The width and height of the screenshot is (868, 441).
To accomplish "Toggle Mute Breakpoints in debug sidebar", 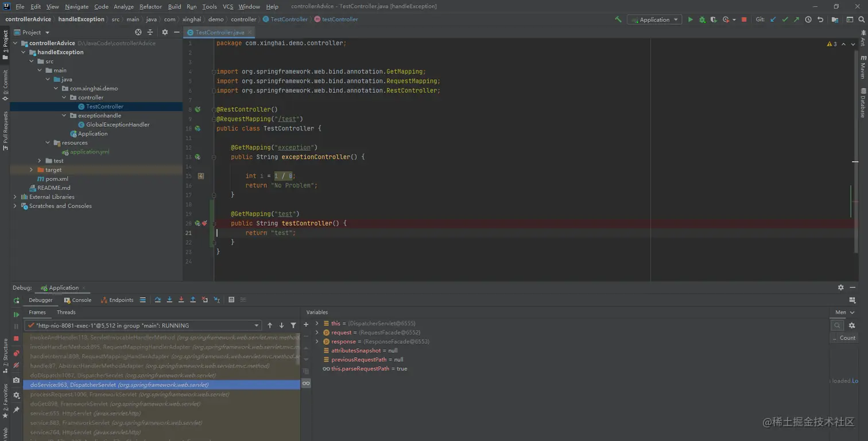I will coord(16,365).
